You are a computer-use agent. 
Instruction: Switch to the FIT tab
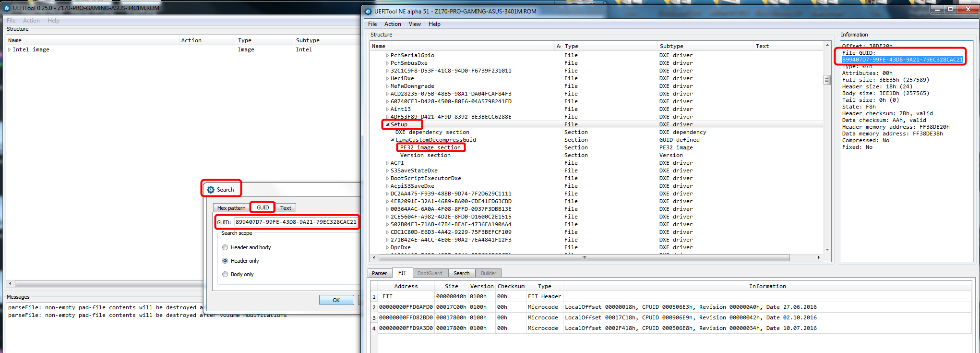[x=402, y=273]
